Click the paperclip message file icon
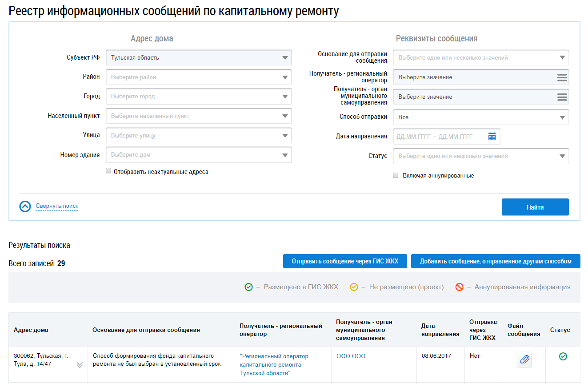 coord(524,360)
